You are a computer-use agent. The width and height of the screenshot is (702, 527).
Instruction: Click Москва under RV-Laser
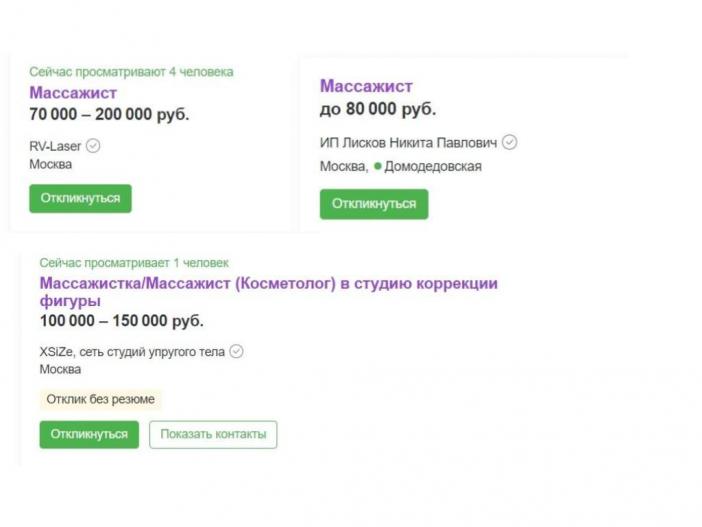tap(51, 164)
